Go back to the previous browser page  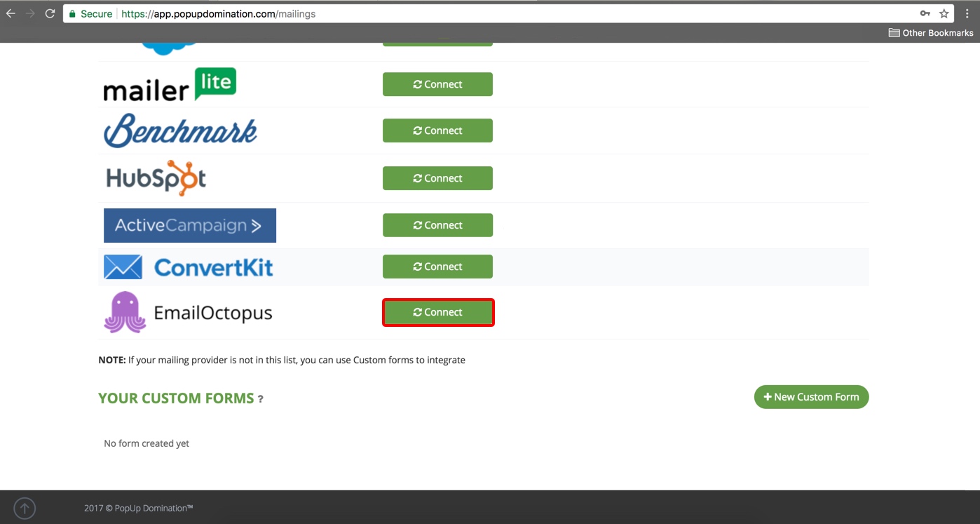coord(11,13)
